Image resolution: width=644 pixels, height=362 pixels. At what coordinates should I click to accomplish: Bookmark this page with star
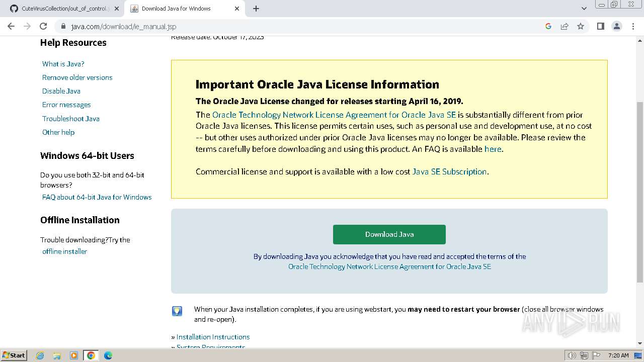(x=581, y=26)
